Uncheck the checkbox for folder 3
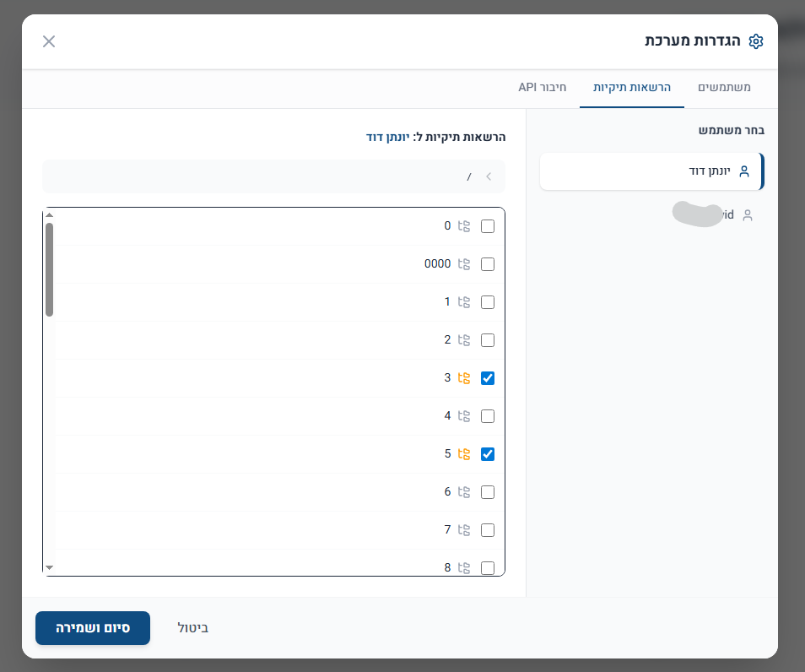This screenshot has height=672, width=805. point(487,378)
